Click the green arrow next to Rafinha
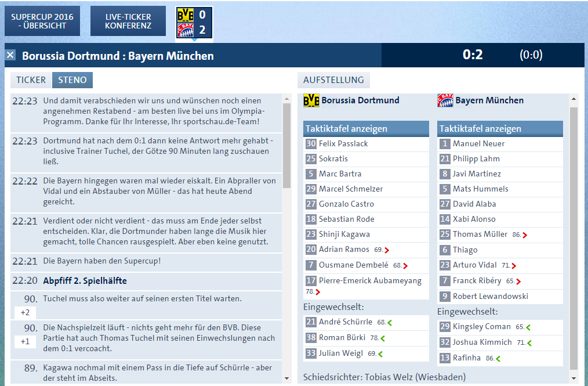The width and height of the screenshot is (588, 386). (498, 359)
